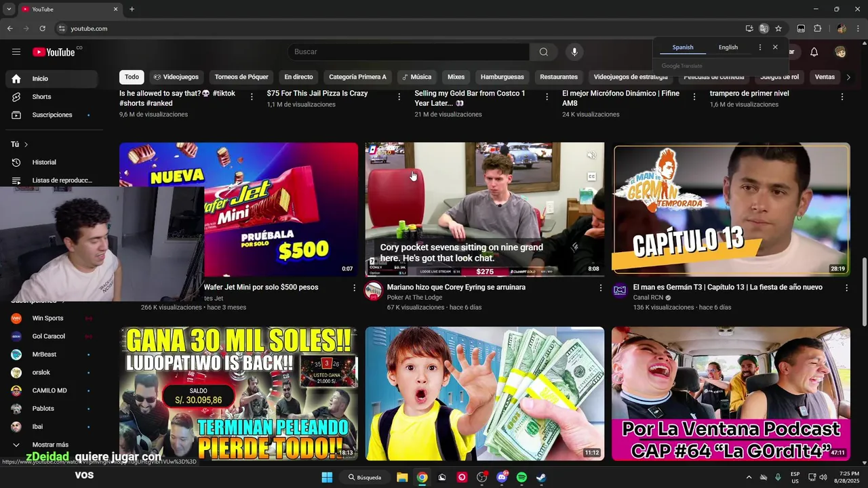Open Poker At The Lodge channel link

tap(414, 298)
